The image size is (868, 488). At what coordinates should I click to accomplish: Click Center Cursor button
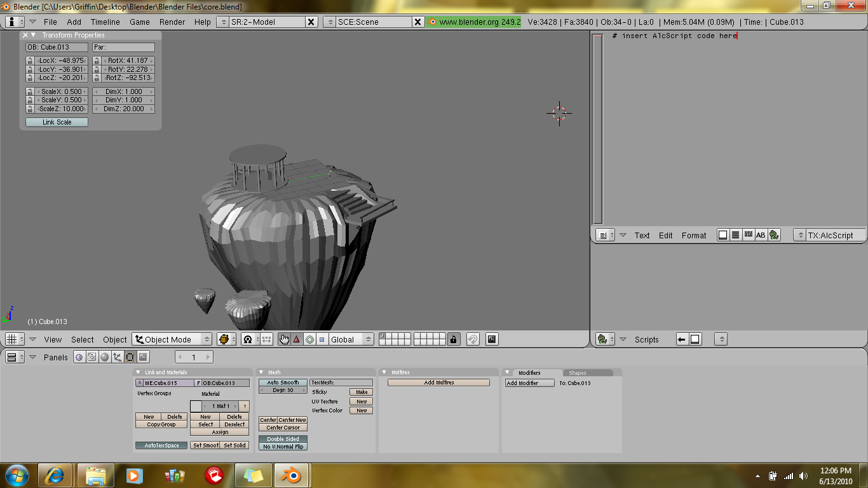283,428
